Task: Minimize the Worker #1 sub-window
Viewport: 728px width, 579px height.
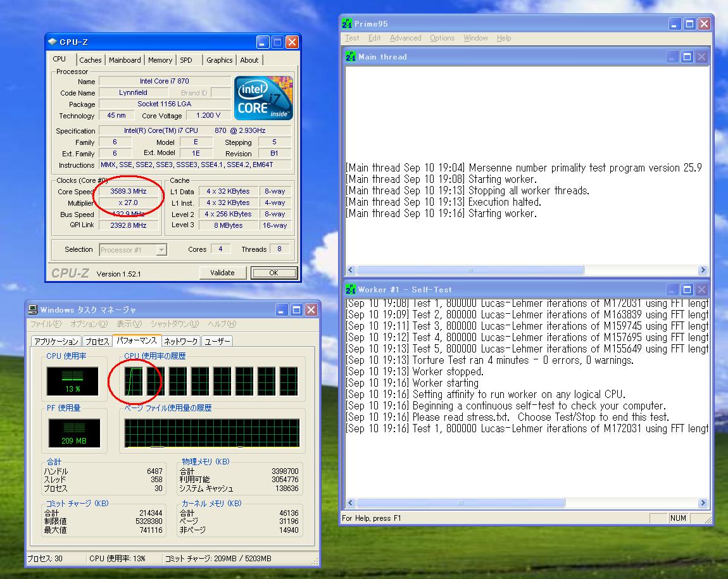Action: click(x=672, y=290)
